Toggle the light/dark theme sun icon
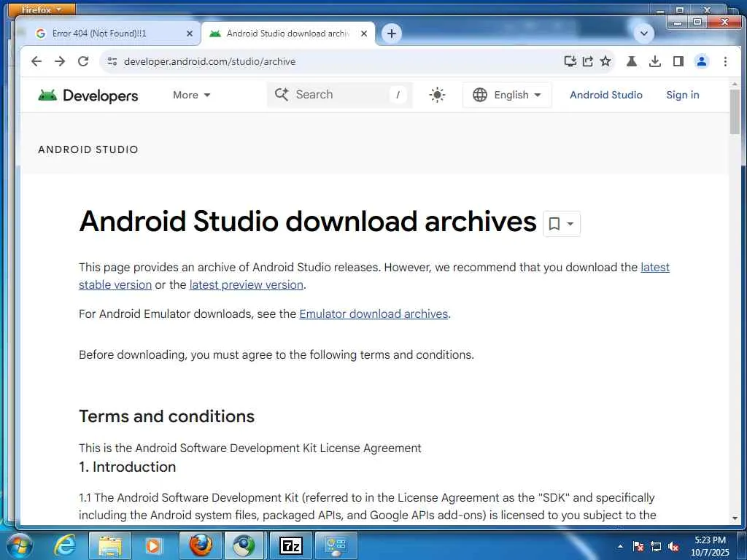This screenshot has height=560, width=747. click(437, 95)
